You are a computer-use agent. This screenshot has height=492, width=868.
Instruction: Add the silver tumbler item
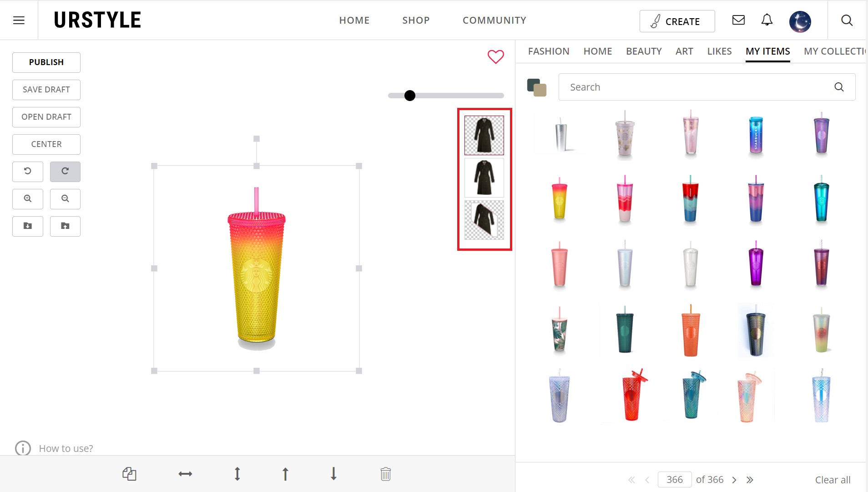coord(560,135)
